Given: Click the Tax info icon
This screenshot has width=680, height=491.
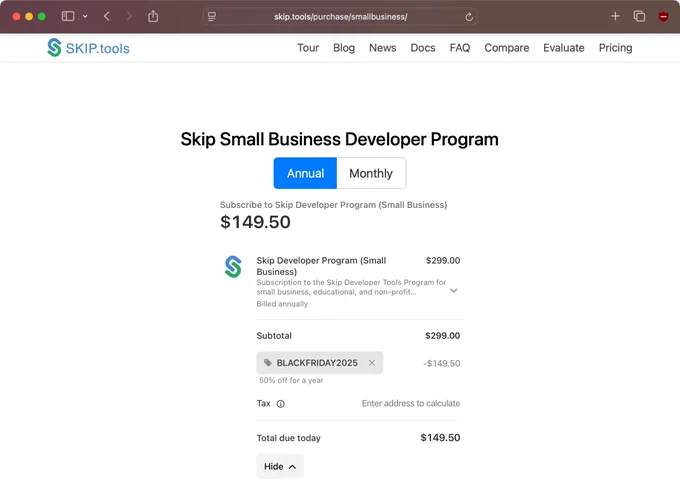Looking at the screenshot, I should [x=281, y=404].
